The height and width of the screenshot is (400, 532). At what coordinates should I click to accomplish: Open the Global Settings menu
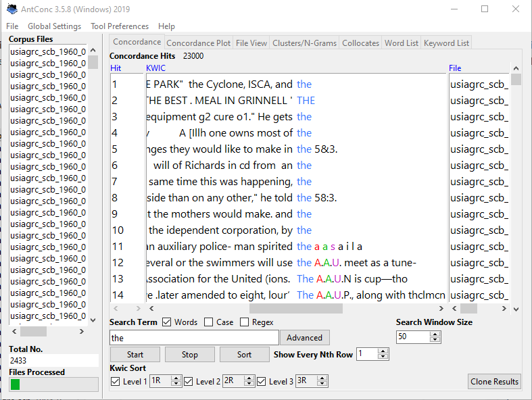pyautogui.click(x=54, y=26)
